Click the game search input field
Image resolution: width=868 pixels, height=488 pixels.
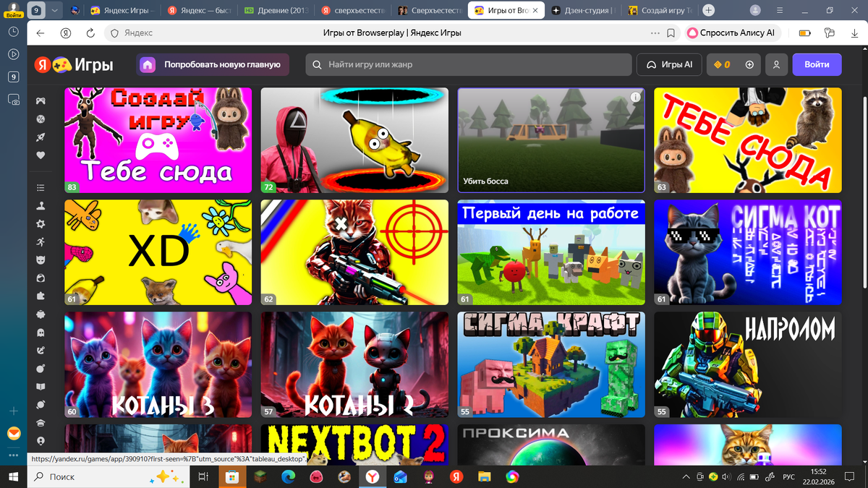click(x=468, y=64)
